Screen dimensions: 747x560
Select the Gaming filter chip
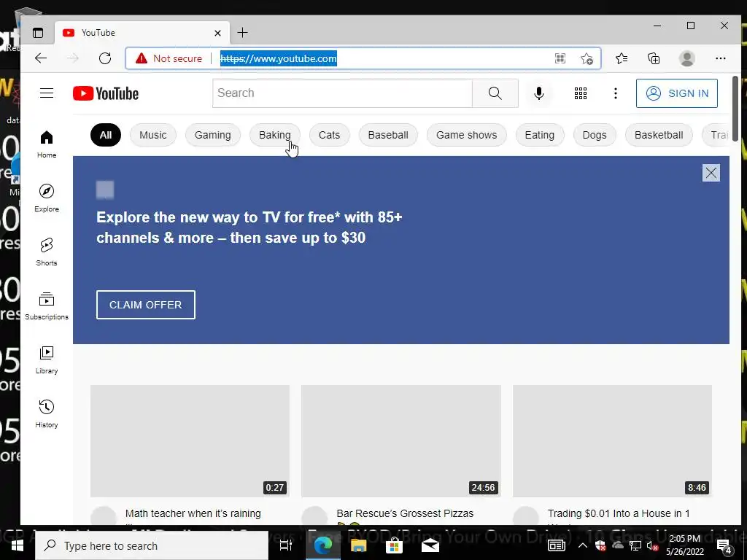212,135
